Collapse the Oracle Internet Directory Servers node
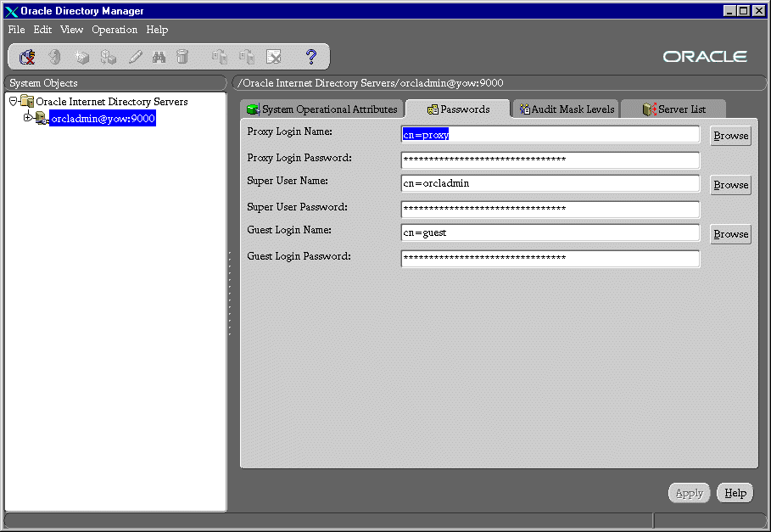Viewport: 771px width, 532px height. 13,101
